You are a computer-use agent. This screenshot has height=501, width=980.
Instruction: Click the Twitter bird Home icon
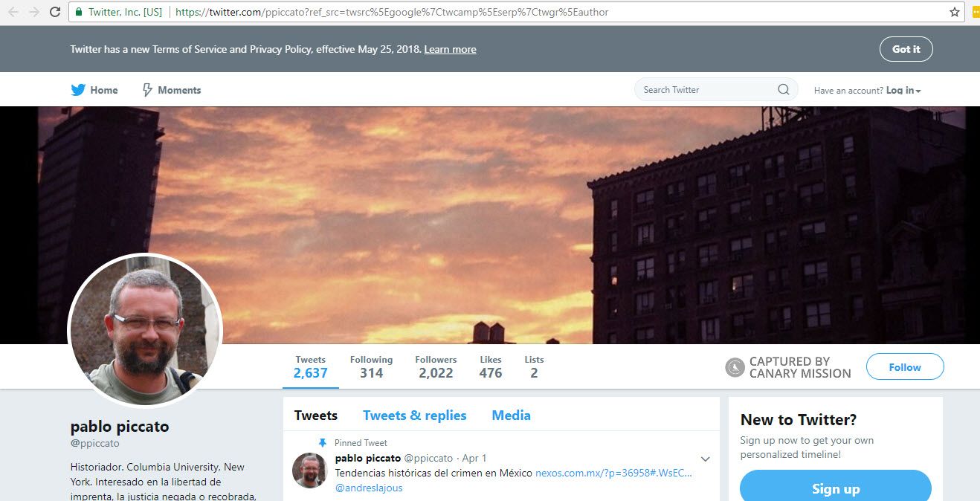pyautogui.click(x=78, y=90)
